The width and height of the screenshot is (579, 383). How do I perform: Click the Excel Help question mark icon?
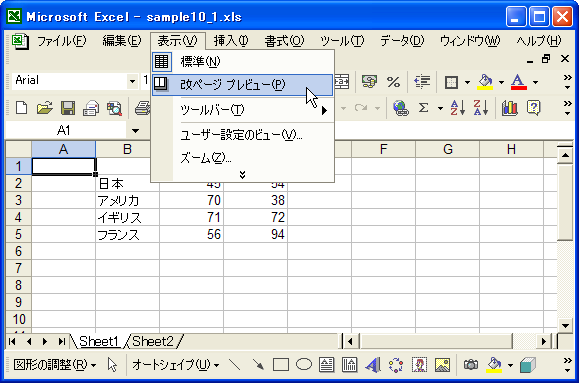(x=534, y=108)
